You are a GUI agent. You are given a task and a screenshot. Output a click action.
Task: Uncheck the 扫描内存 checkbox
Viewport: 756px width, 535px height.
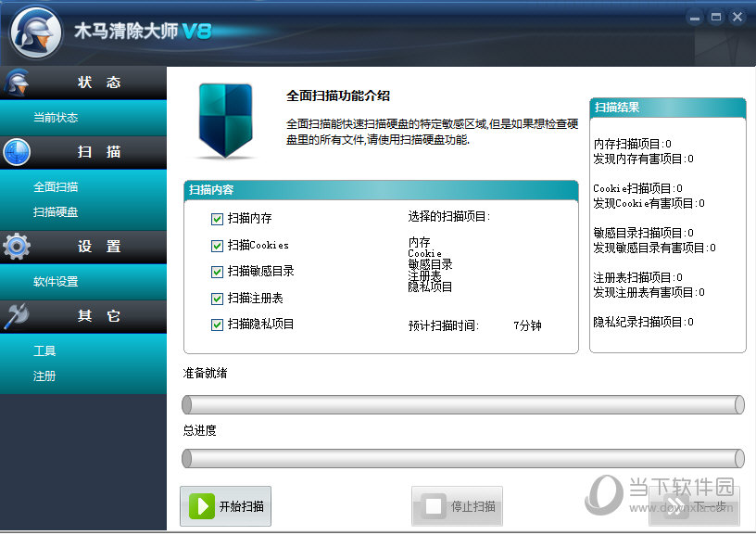coord(217,219)
